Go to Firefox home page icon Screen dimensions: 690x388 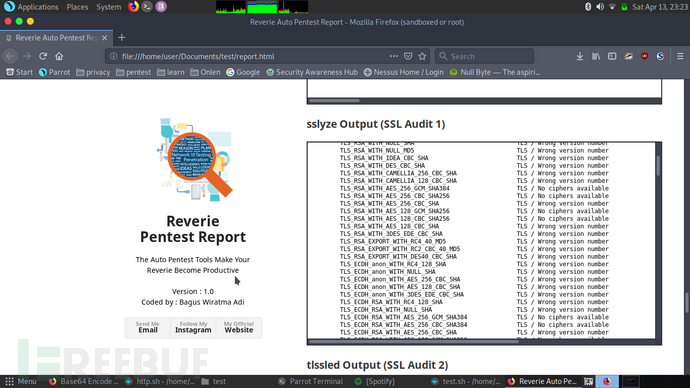click(x=59, y=56)
